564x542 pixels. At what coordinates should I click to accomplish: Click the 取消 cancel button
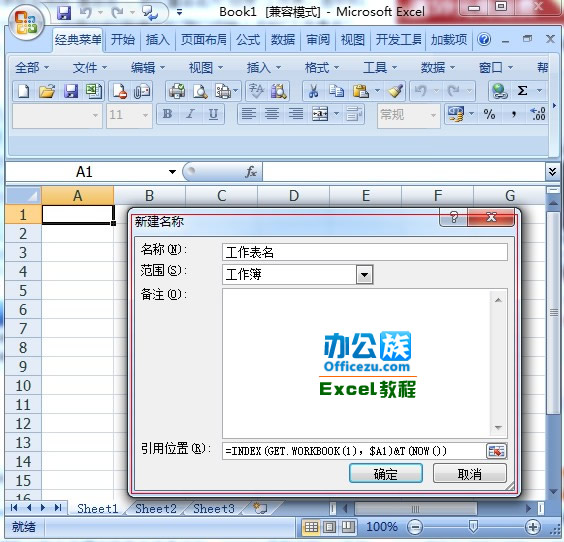469,474
